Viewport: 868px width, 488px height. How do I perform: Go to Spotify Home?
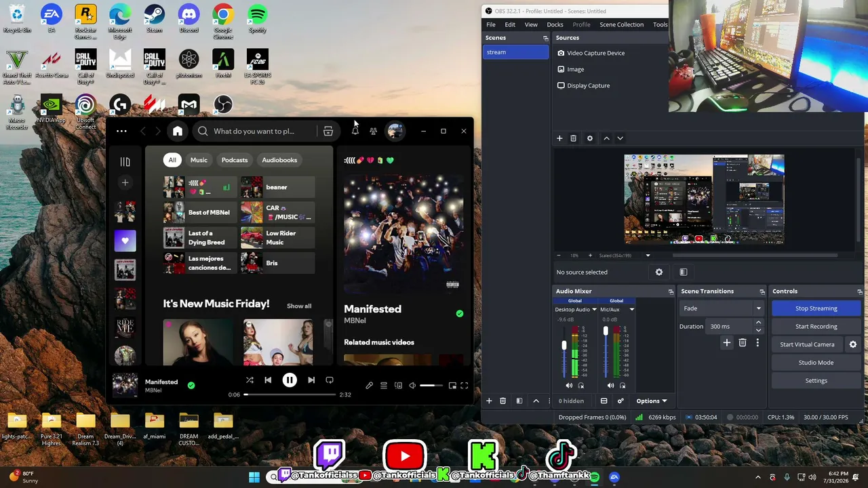pos(178,131)
